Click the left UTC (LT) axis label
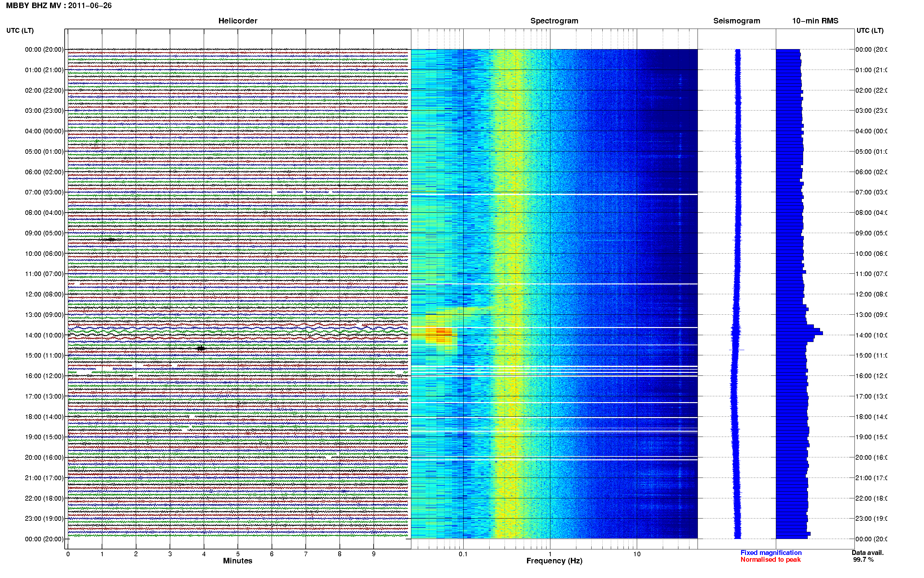This screenshot has width=924, height=578. 20,31
